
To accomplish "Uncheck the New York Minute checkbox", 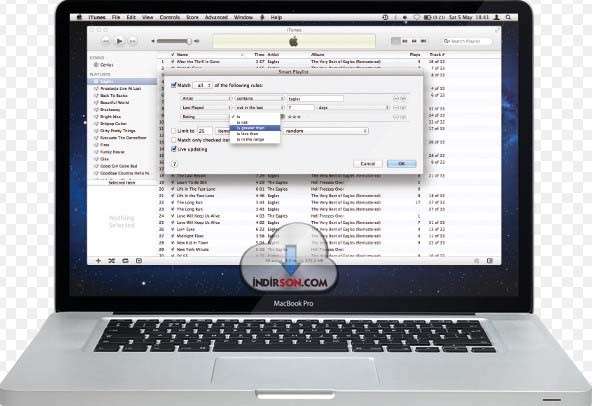I will (x=173, y=250).
